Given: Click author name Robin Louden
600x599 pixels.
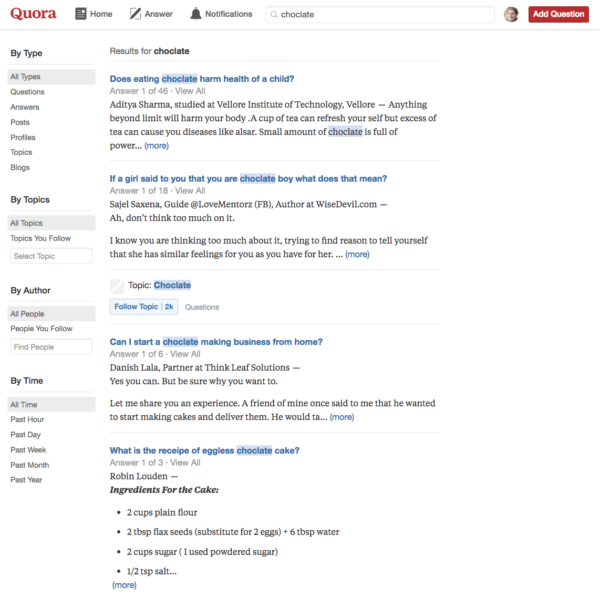Looking at the screenshot, I should pos(139,477).
